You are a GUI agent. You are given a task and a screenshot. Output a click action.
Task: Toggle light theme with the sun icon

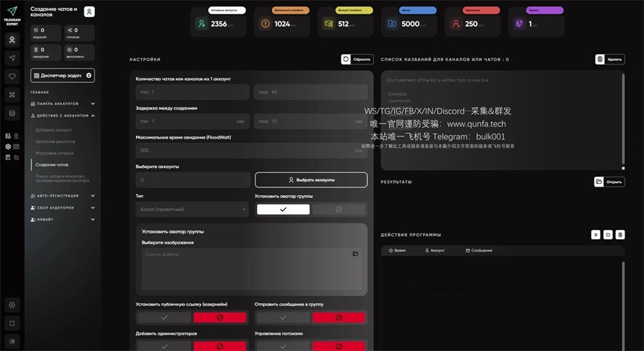tap(12, 341)
